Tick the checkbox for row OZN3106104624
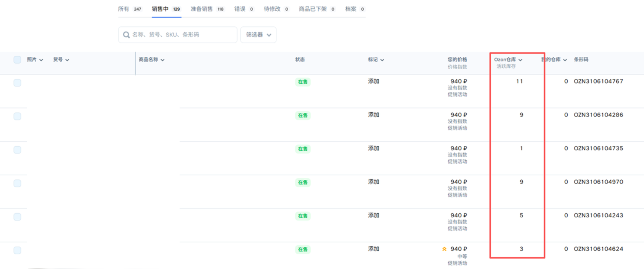644x270 pixels. tap(17, 251)
